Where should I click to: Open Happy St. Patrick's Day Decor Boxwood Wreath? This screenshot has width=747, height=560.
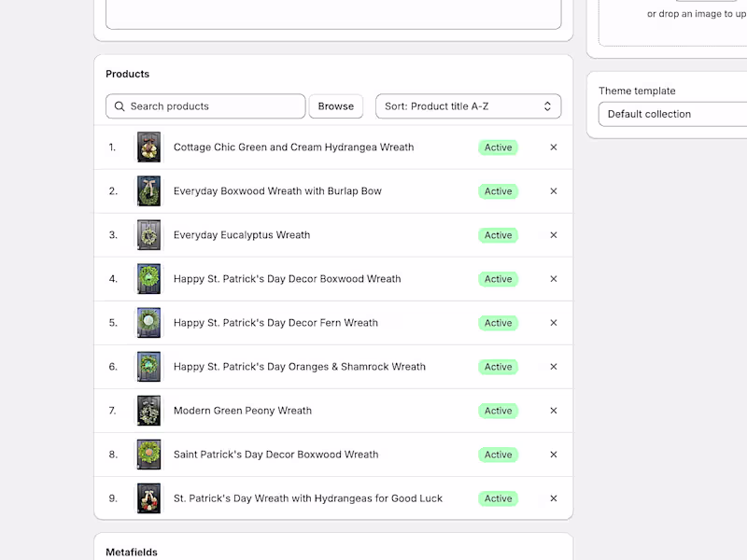click(x=287, y=279)
